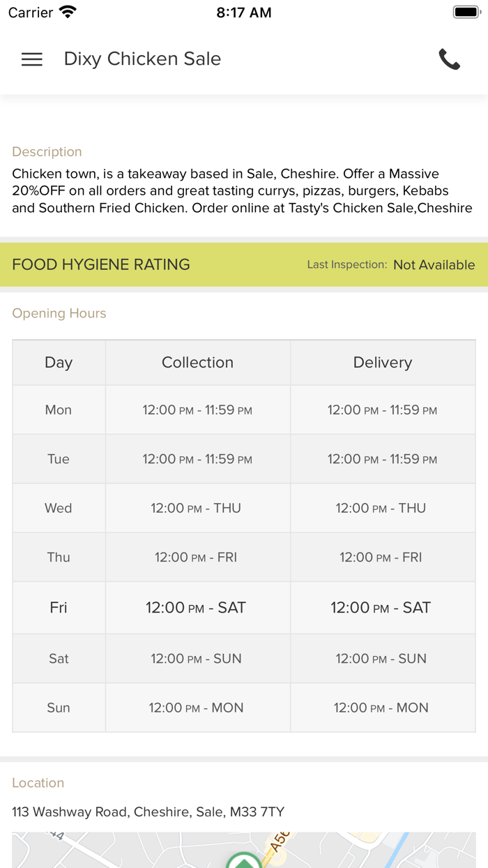Select the Collection column header
The width and height of the screenshot is (488, 868).
point(197,362)
